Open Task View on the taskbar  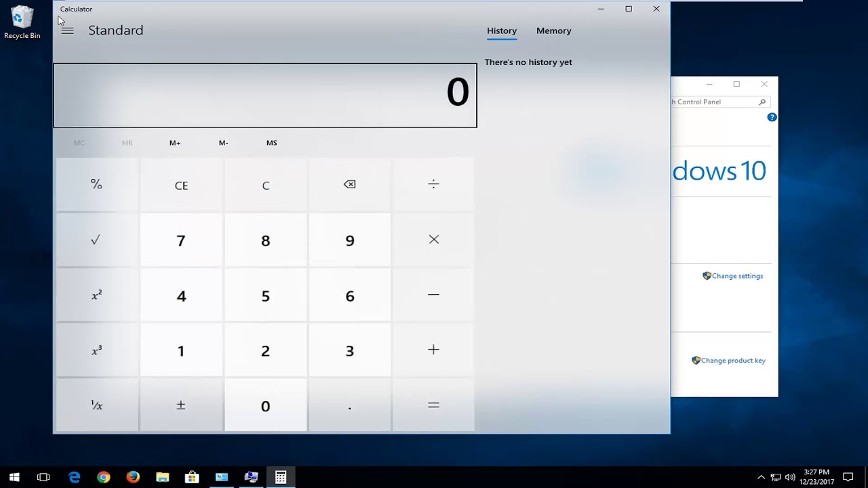[43, 477]
